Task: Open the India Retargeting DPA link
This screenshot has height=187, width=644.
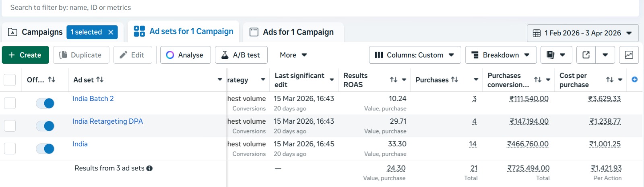Action: tap(107, 121)
